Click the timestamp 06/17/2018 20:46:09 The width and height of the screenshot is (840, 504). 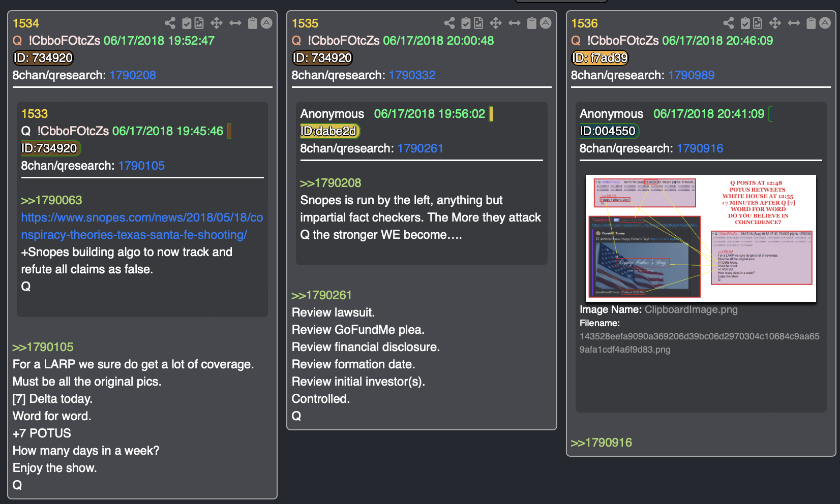tap(717, 41)
